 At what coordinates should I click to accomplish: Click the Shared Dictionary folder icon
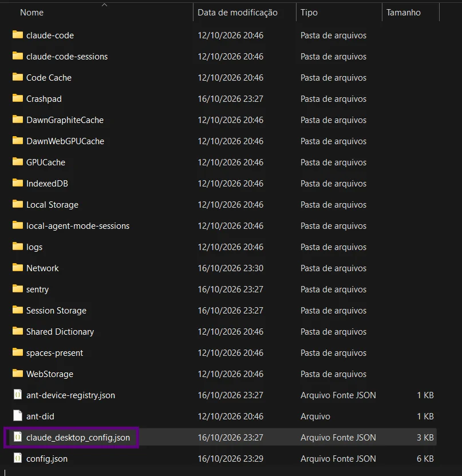click(x=18, y=331)
